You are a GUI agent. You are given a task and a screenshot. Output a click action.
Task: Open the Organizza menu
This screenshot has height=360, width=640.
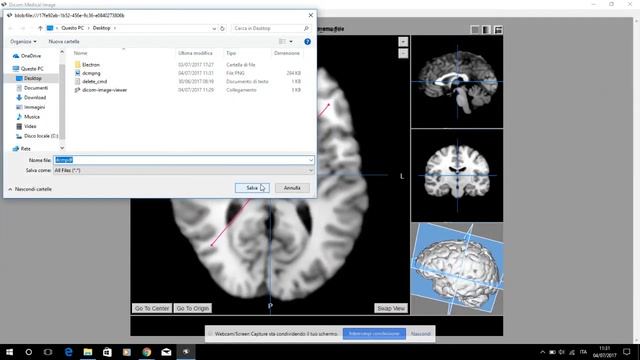(x=23, y=42)
